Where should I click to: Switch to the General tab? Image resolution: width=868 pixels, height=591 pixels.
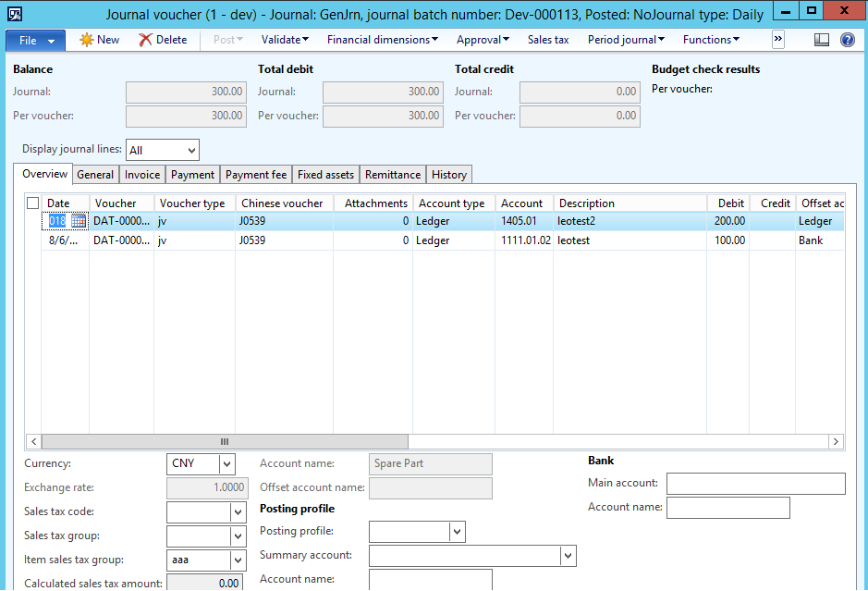(x=95, y=174)
